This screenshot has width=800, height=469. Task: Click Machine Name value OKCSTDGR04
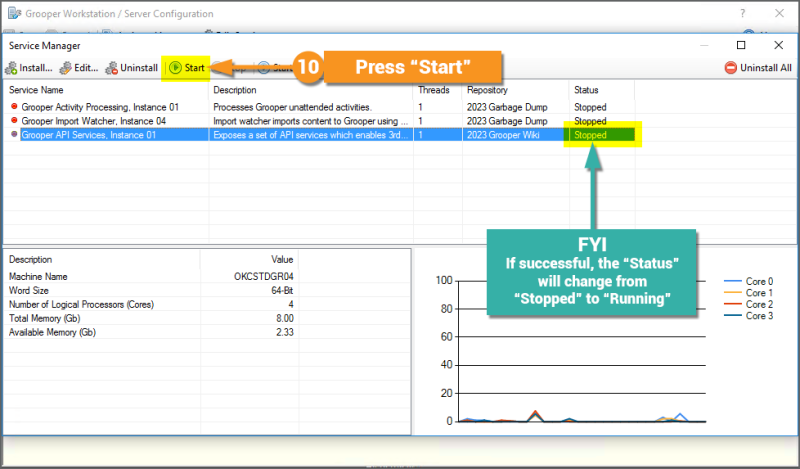(264, 277)
